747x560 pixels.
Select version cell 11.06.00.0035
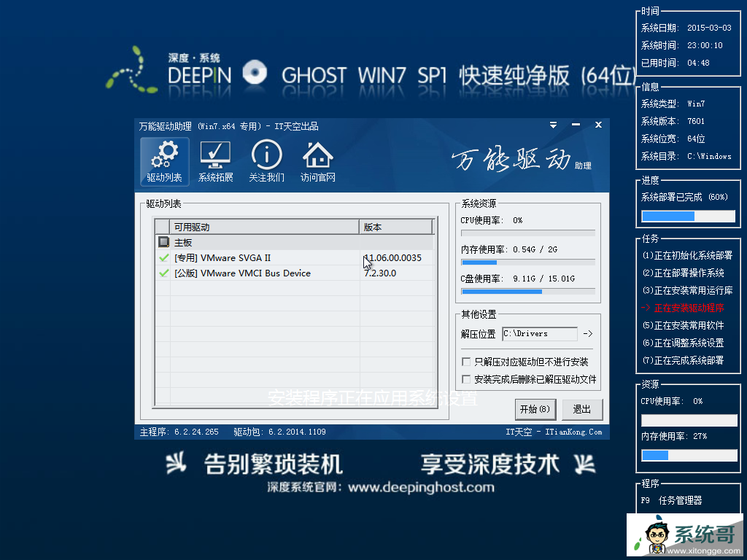point(392,257)
